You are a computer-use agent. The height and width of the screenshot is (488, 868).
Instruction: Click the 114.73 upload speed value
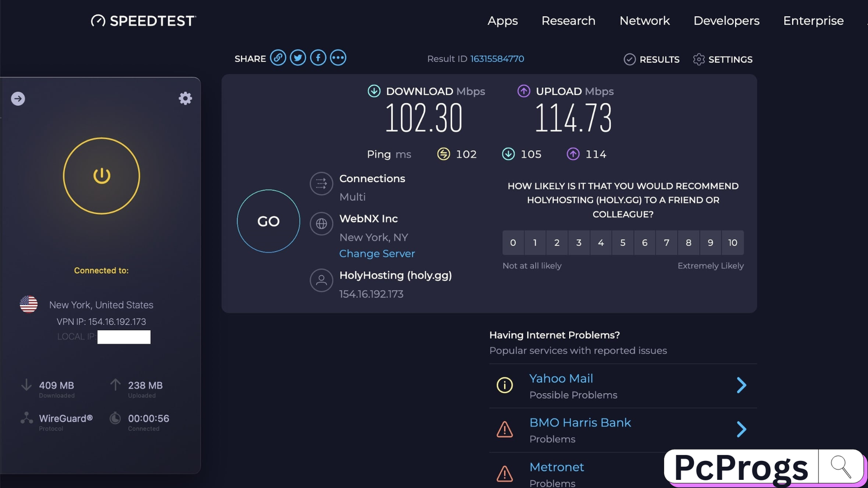(573, 118)
